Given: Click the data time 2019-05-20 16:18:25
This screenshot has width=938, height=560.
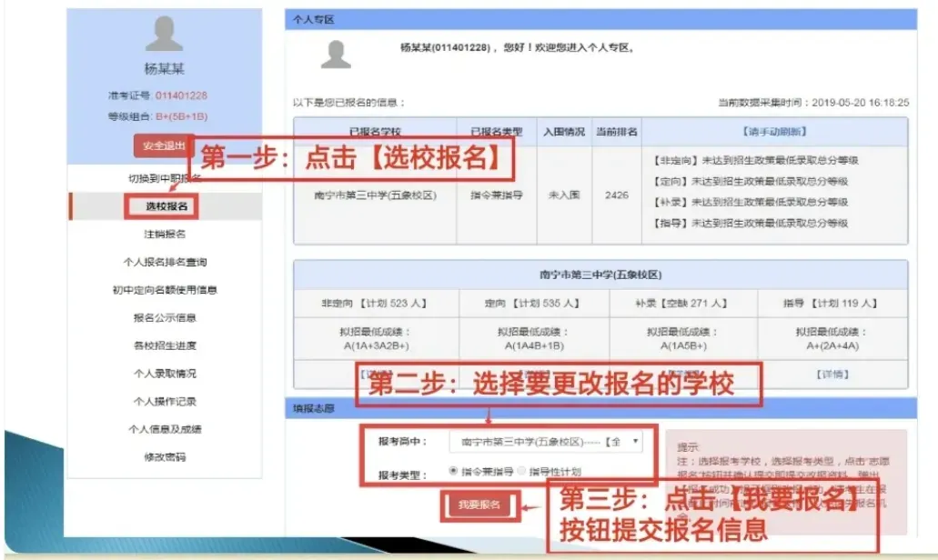Looking at the screenshot, I should pos(861,103).
